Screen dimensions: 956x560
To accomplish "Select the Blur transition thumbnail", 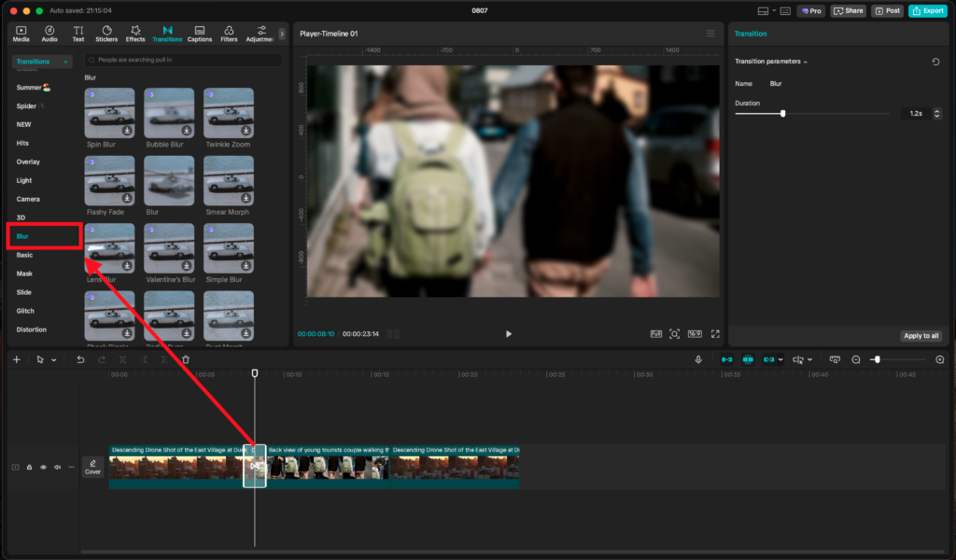I will point(169,180).
